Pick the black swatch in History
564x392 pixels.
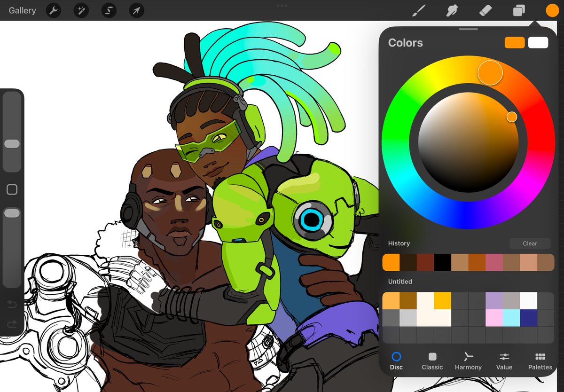pos(443,262)
